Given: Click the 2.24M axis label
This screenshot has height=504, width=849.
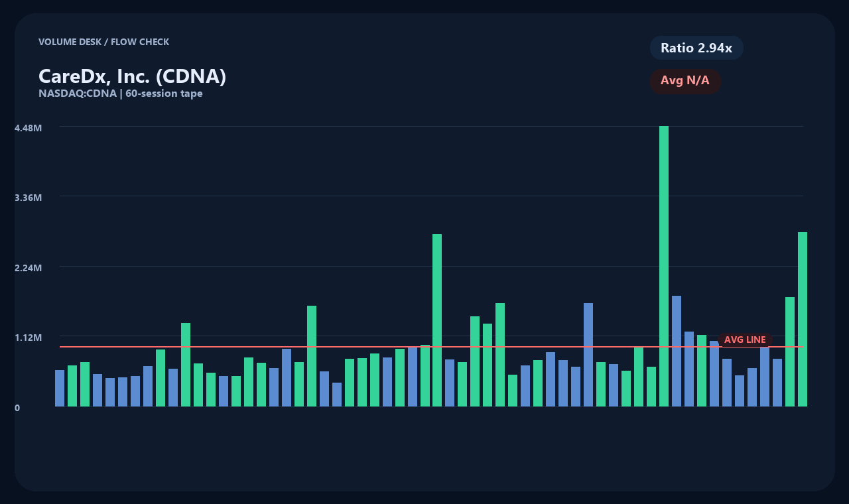Looking at the screenshot, I should point(29,268).
